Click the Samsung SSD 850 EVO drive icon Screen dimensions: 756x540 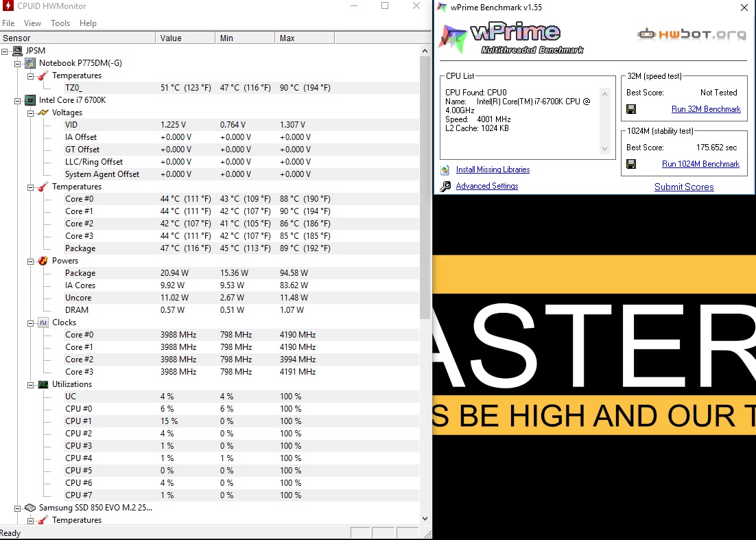pos(30,508)
